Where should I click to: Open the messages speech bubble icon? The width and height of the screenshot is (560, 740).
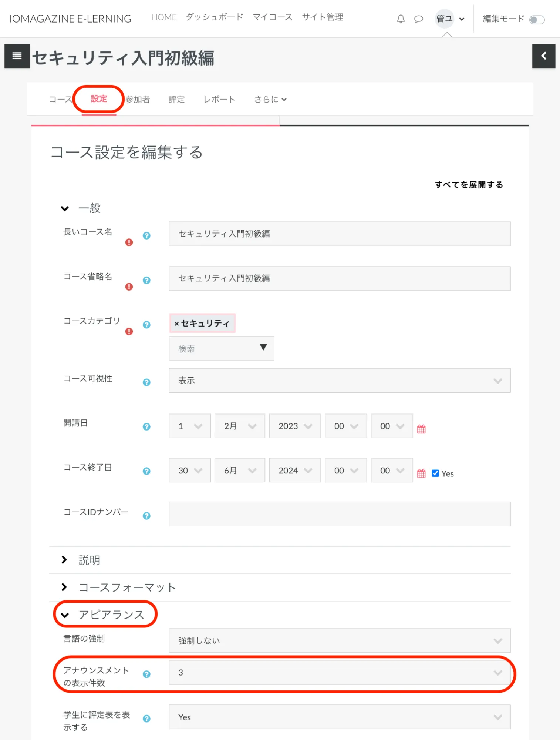[x=418, y=19]
